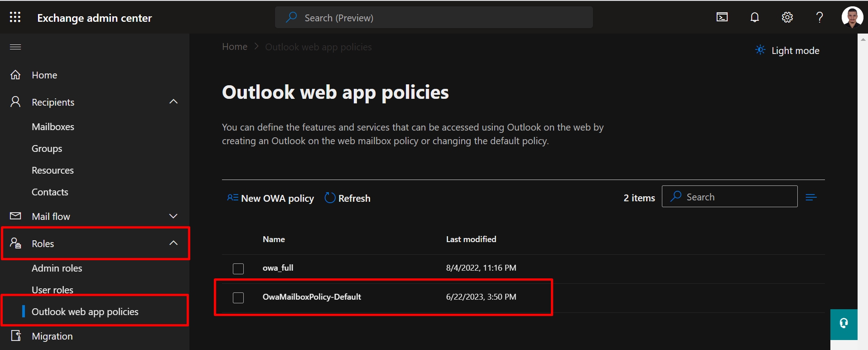This screenshot has width=868, height=350.
Task: Open Groups in the sidebar
Action: [x=47, y=149]
